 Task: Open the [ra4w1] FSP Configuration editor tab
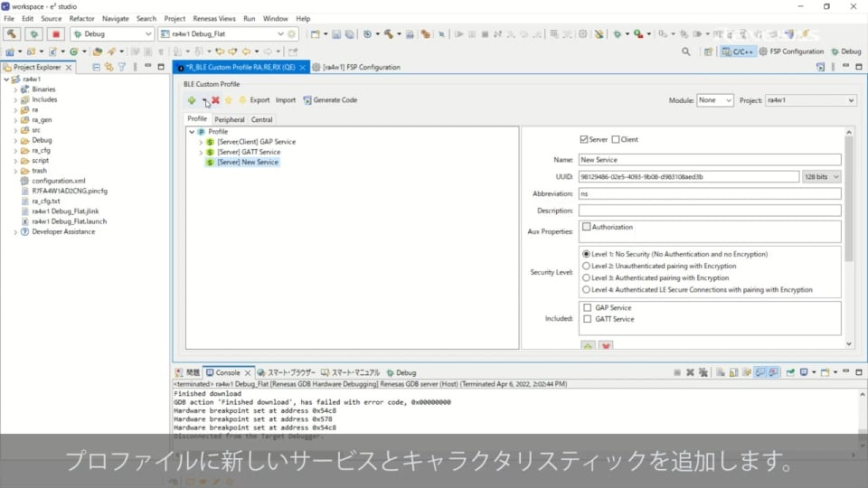(356, 67)
